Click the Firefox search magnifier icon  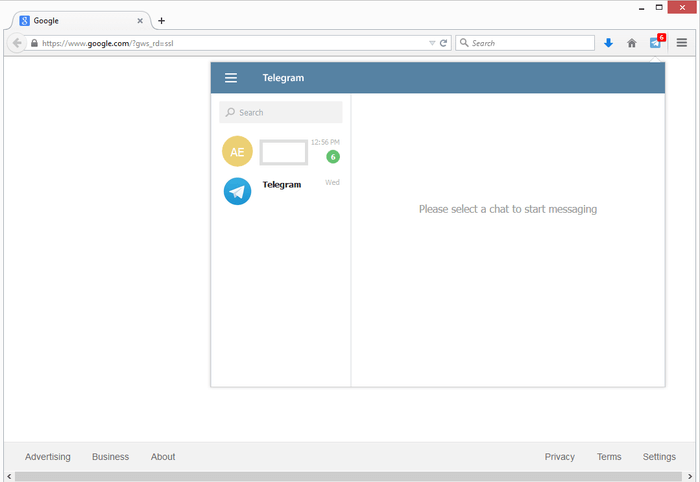click(464, 42)
